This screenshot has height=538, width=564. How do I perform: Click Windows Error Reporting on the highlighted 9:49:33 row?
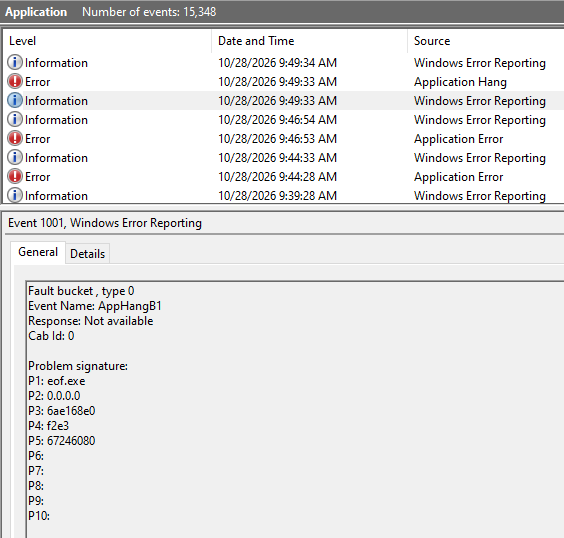pos(480,101)
